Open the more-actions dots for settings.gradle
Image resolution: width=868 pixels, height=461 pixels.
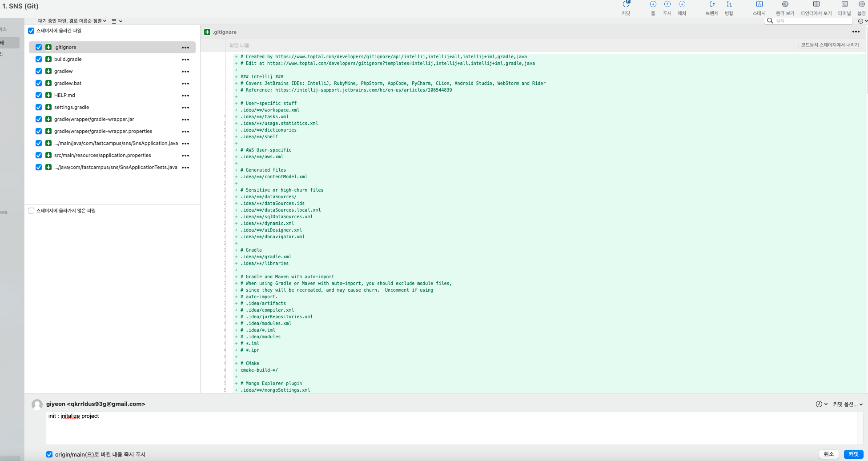click(x=185, y=108)
